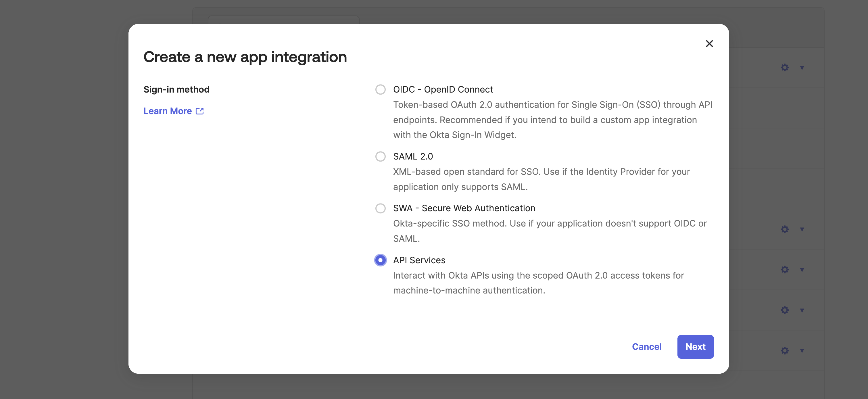Close the Create a new app integration dialog

(x=709, y=43)
